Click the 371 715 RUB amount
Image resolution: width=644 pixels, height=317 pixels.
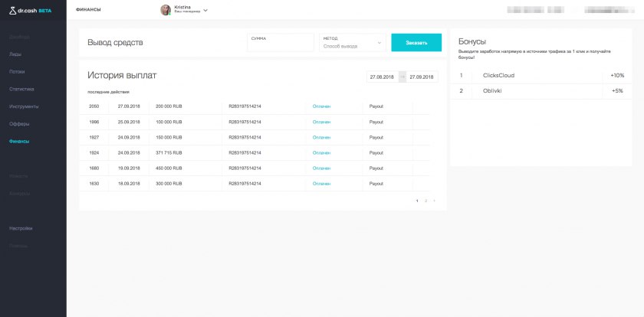(169, 152)
